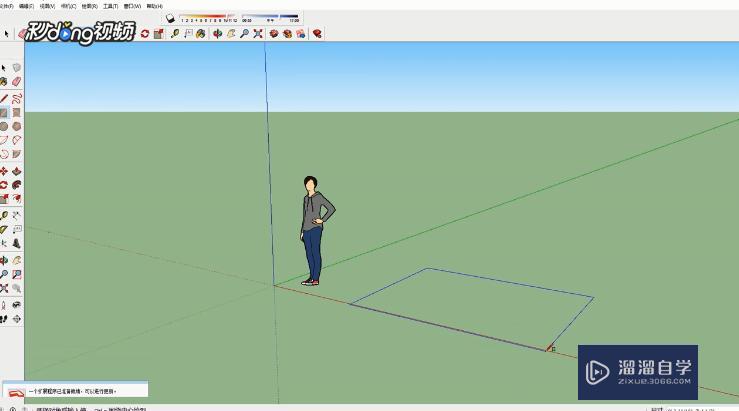Pick the Protractor tool
Image resolution: width=739 pixels, height=411 pixels.
pyautogui.click(x=4, y=230)
